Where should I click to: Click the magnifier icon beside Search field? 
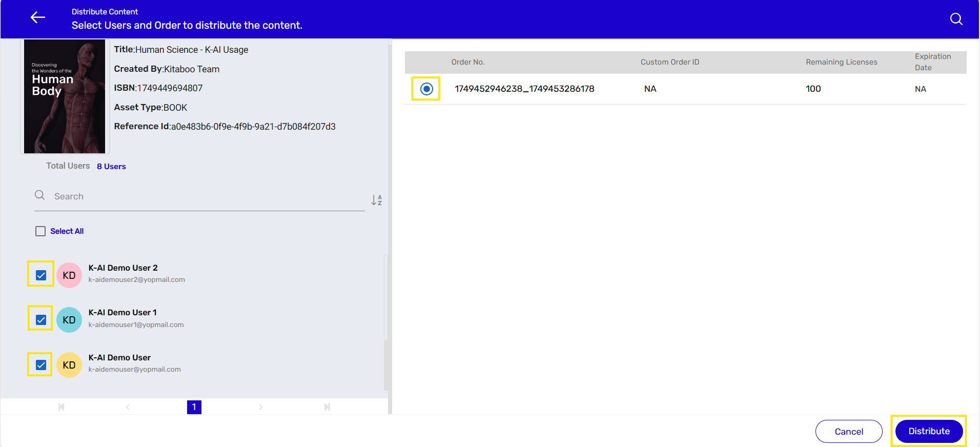(39, 195)
